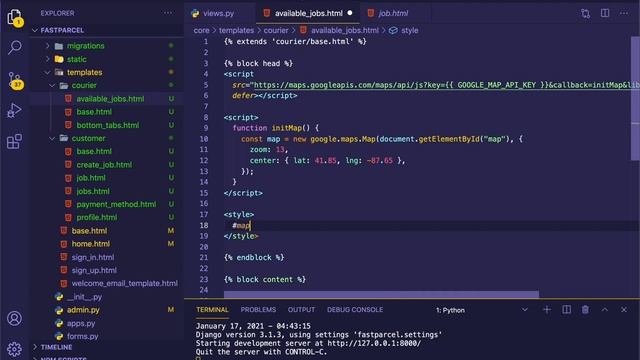The image size is (640, 360).
Task: Split the terminal panel
Action: tap(567, 310)
